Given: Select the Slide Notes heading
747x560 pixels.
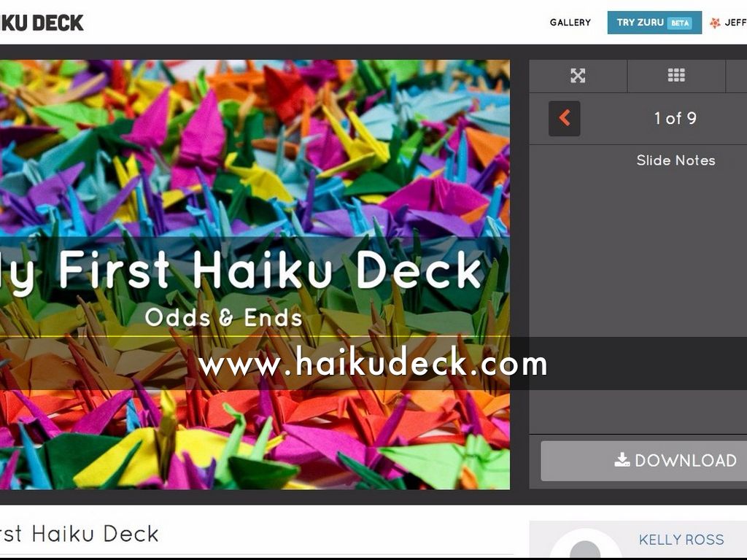Looking at the screenshot, I should (x=676, y=160).
